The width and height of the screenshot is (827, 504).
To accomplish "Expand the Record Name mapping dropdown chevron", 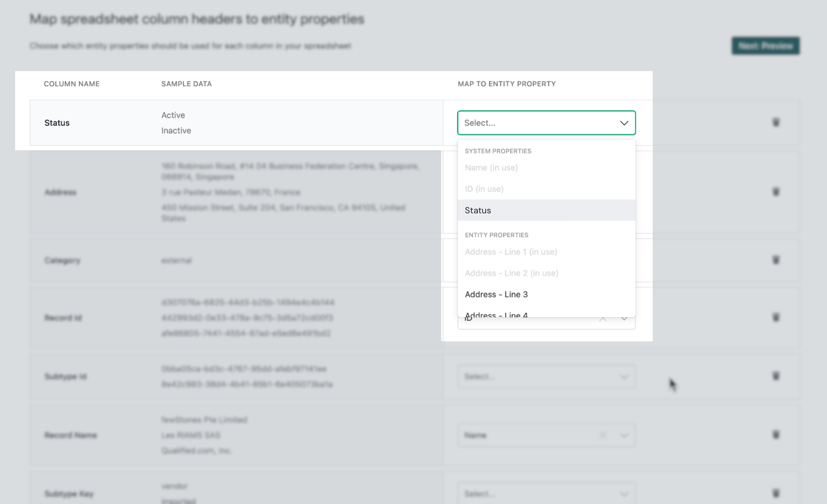I will point(624,435).
